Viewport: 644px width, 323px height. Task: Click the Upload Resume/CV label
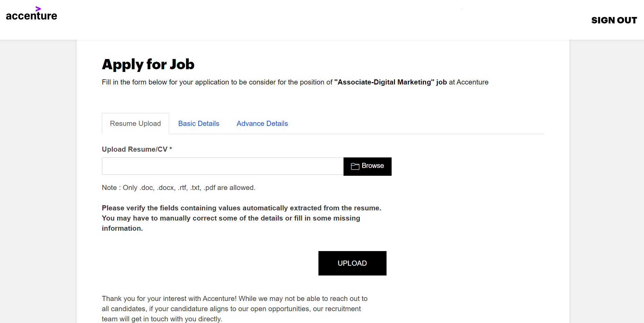[x=134, y=149]
